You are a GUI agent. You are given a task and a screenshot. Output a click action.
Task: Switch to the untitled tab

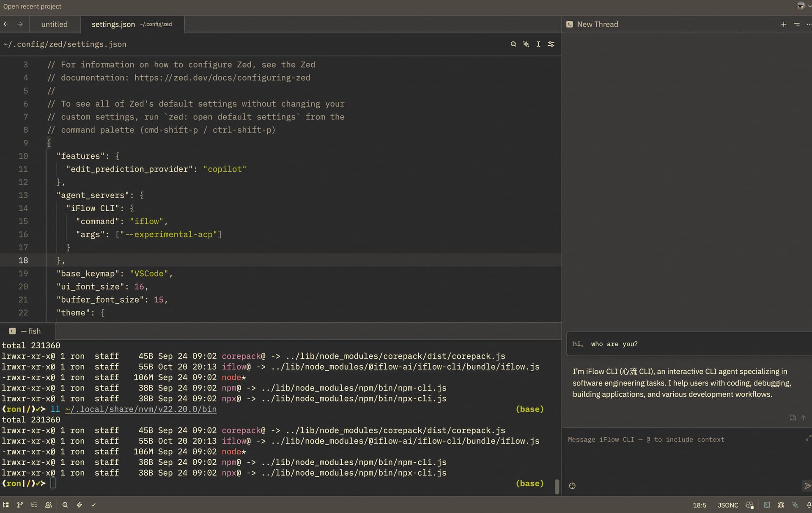55,25
